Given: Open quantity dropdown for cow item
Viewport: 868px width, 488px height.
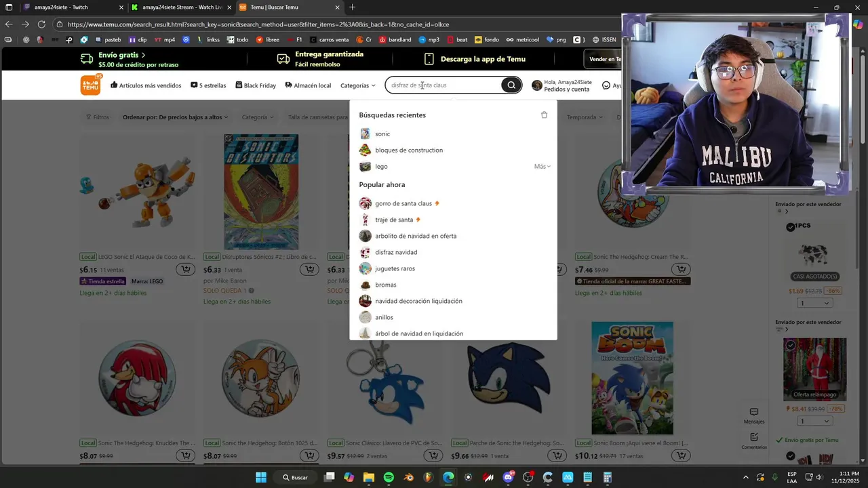Looking at the screenshot, I should pos(814,303).
